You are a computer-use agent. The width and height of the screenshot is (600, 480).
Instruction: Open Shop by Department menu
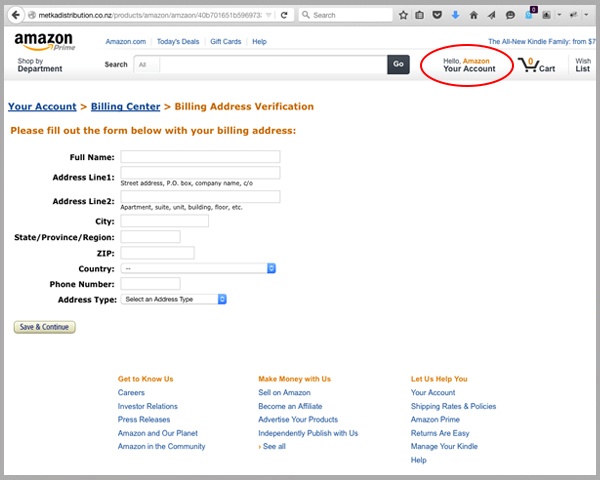tap(40, 65)
